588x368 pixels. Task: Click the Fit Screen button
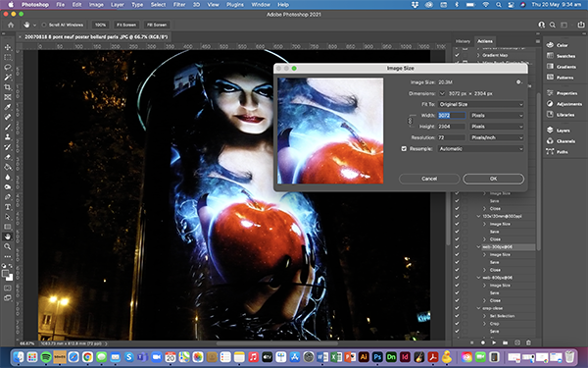(x=126, y=25)
